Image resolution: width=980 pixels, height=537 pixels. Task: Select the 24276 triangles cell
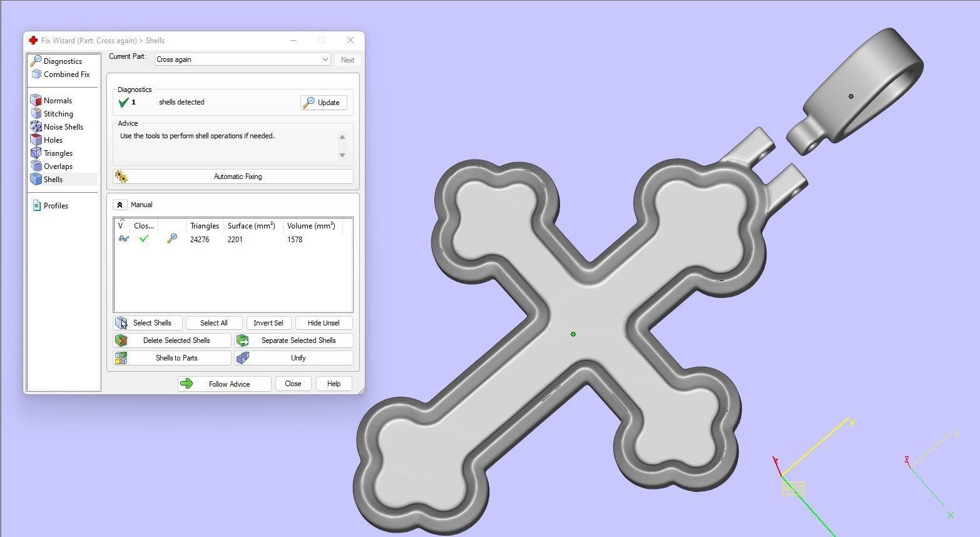pyautogui.click(x=200, y=240)
